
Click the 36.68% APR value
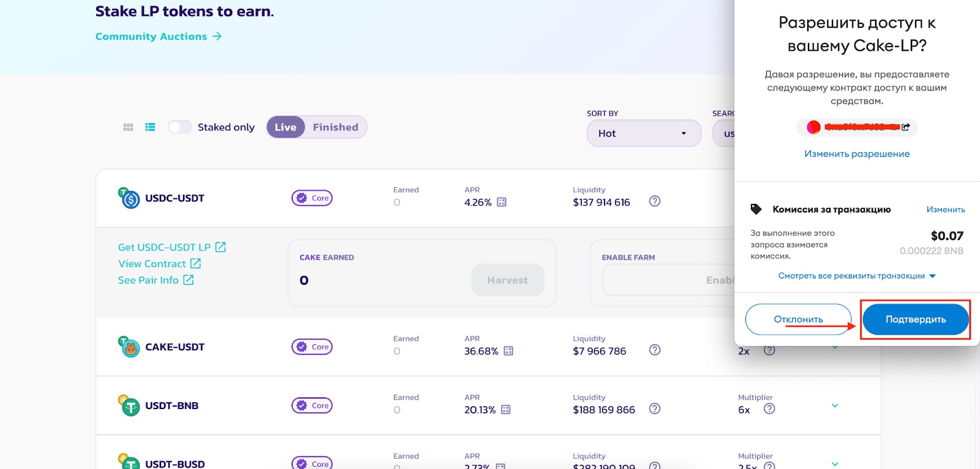pyautogui.click(x=481, y=351)
